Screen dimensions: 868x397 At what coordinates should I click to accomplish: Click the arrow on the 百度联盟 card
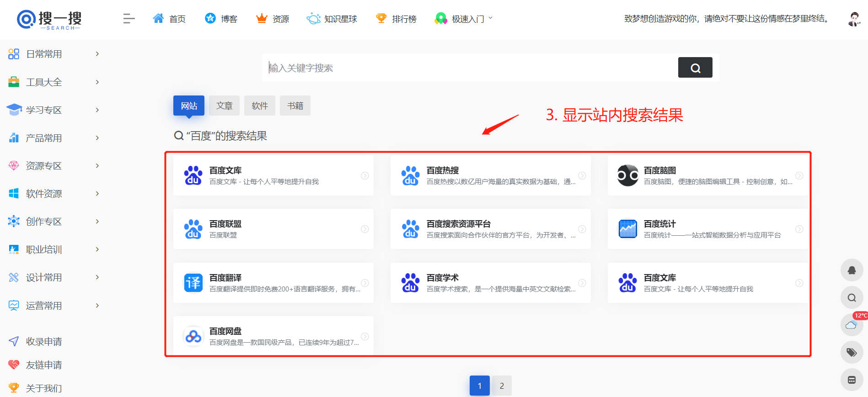click(365, 229)
